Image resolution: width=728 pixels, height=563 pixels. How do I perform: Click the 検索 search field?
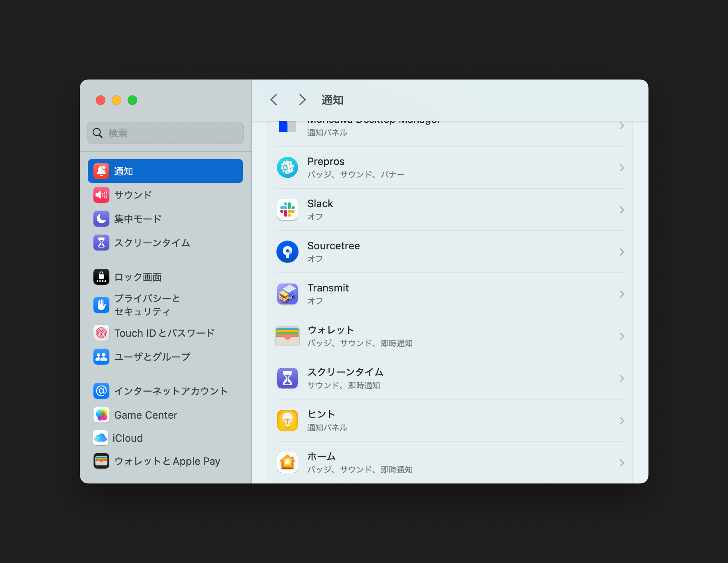(x=165, y=133)
